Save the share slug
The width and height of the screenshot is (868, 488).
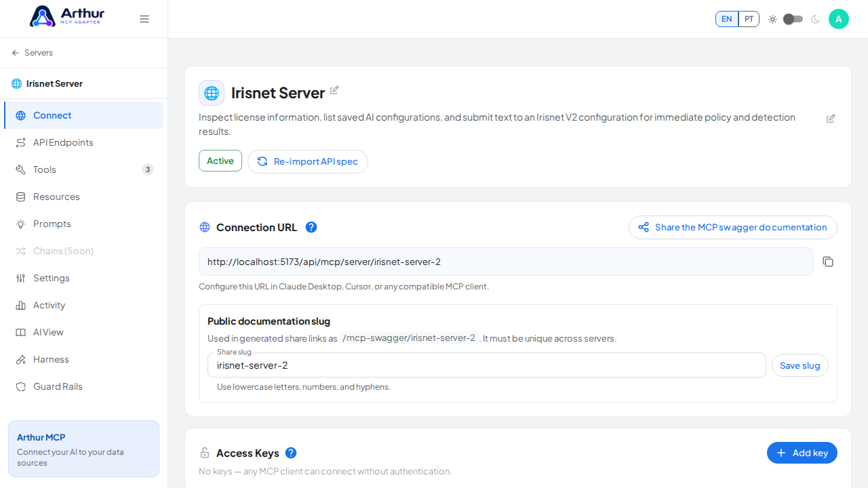(800, 365)
